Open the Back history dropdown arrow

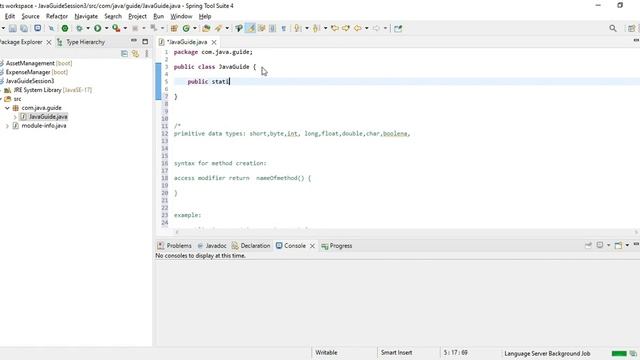tap(367, 28)
